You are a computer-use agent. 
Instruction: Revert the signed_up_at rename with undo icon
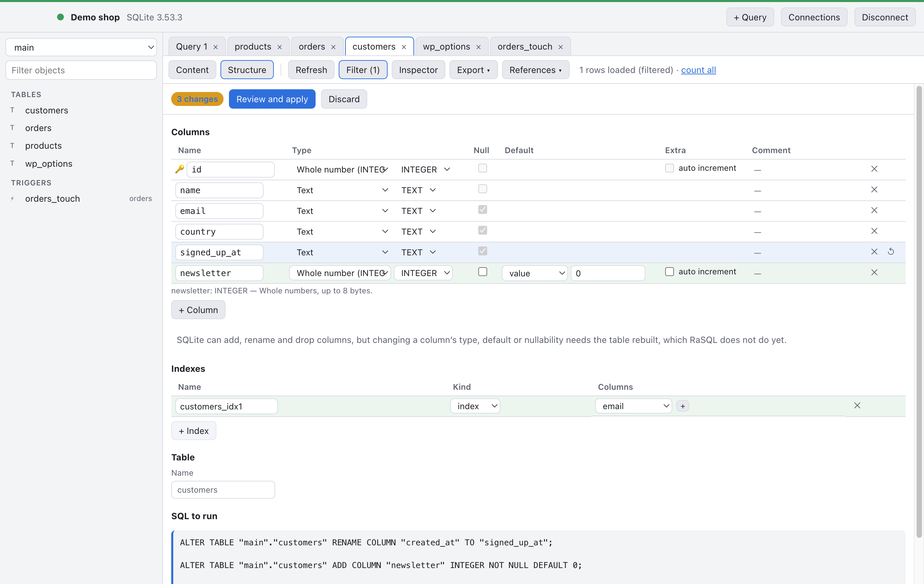pos(891,252)
